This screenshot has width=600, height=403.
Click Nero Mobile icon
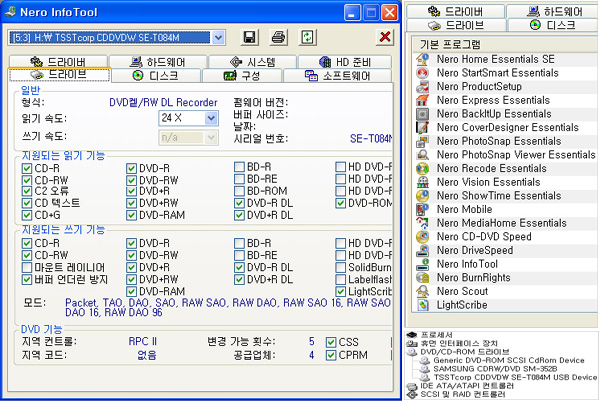tap(422, 209)
